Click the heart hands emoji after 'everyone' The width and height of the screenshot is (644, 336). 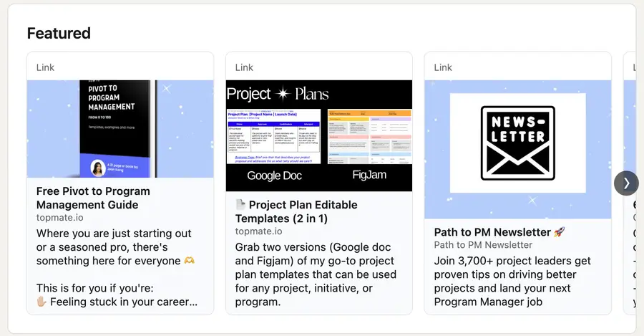point(190,261)
